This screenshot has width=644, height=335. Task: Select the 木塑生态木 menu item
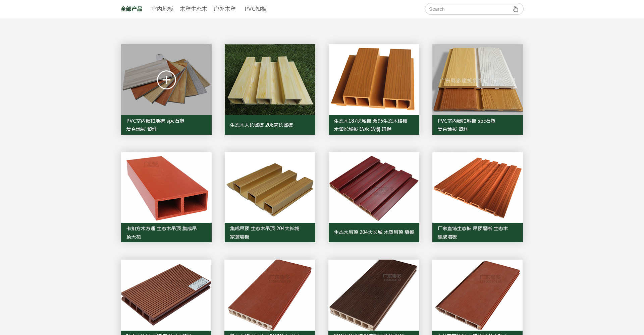click(x=194, y=9)
